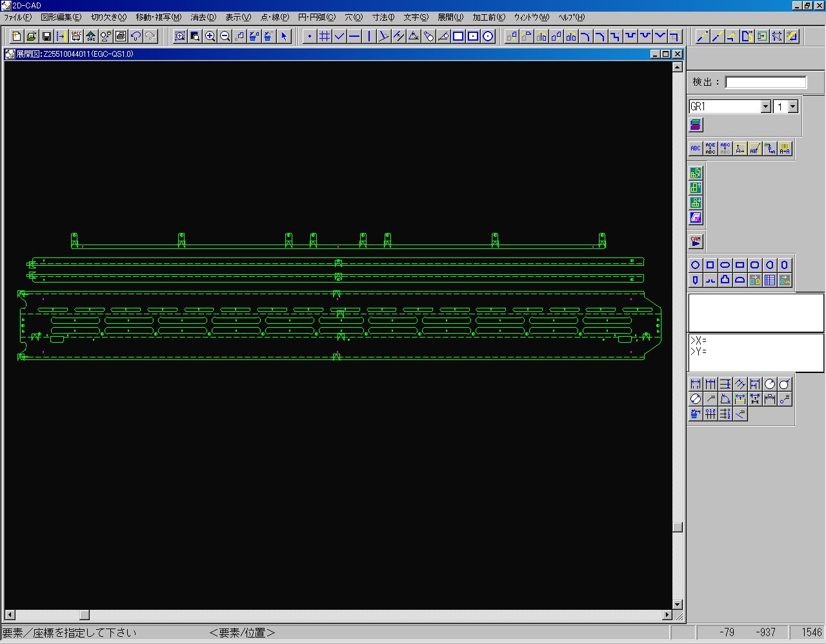
Task: Choose the diameter dimension circle icon
Action: pyautogui.click(x=696, y=399)
